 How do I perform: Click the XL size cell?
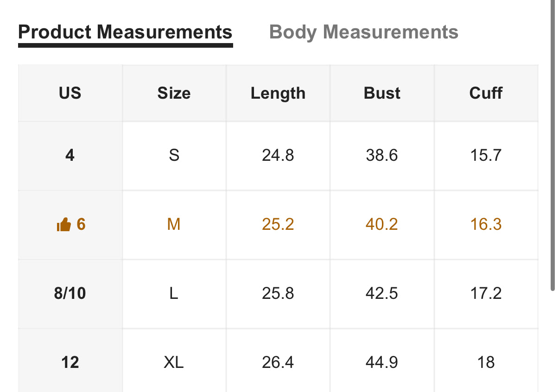pyautogui.click(x=174, y=362)
